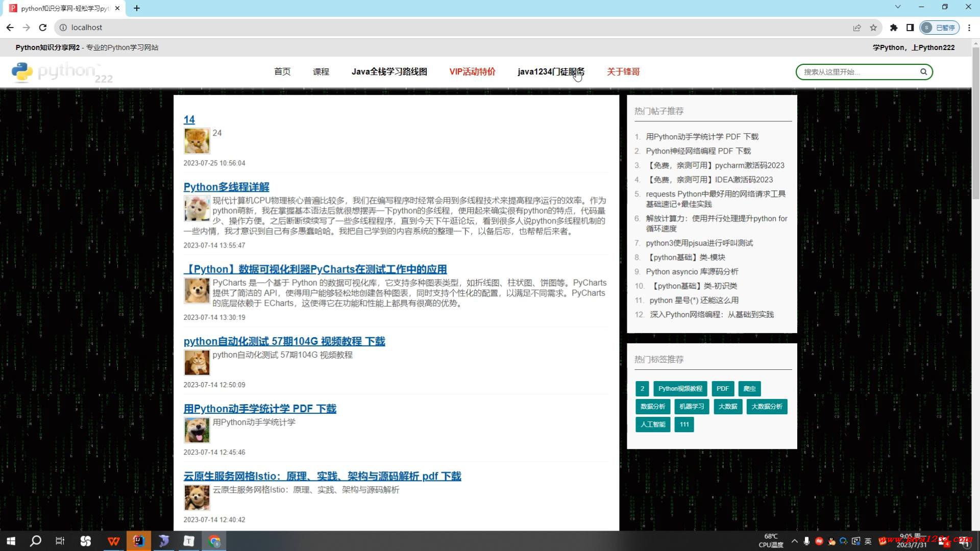This screenshot has width=980, height=551.
Task: Click the page vertical scrollbar
Action: (x=975, y=122)
